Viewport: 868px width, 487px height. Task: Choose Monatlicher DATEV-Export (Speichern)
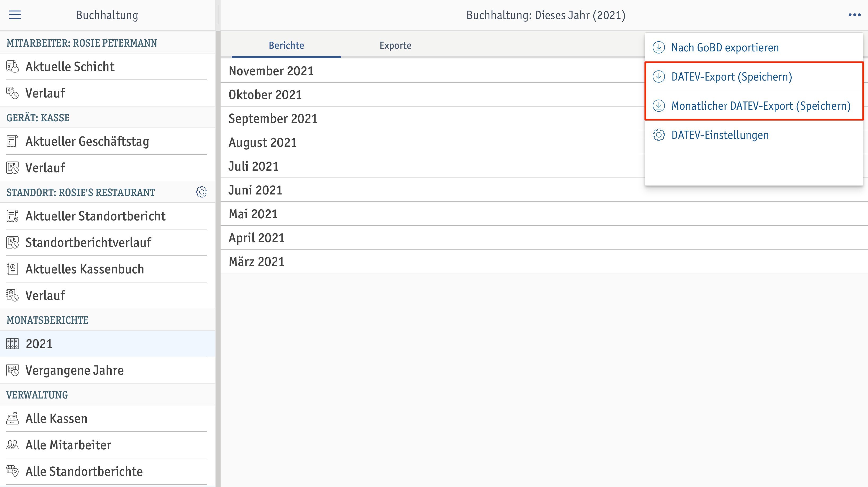tap(754, 106)
